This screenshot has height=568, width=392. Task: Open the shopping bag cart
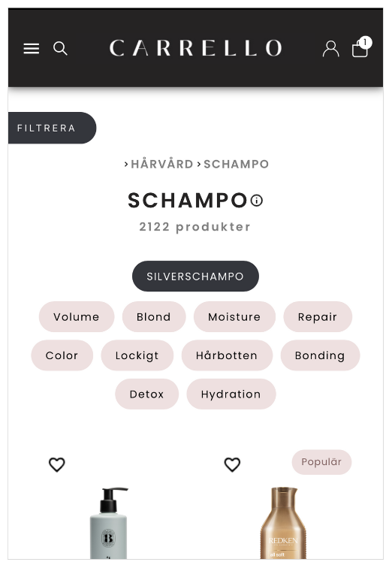pyautogui.click(x=362, y=47)
